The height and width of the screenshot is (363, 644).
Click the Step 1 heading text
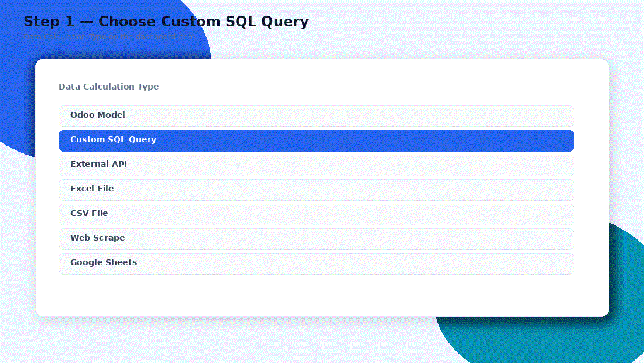click(166, 21)
